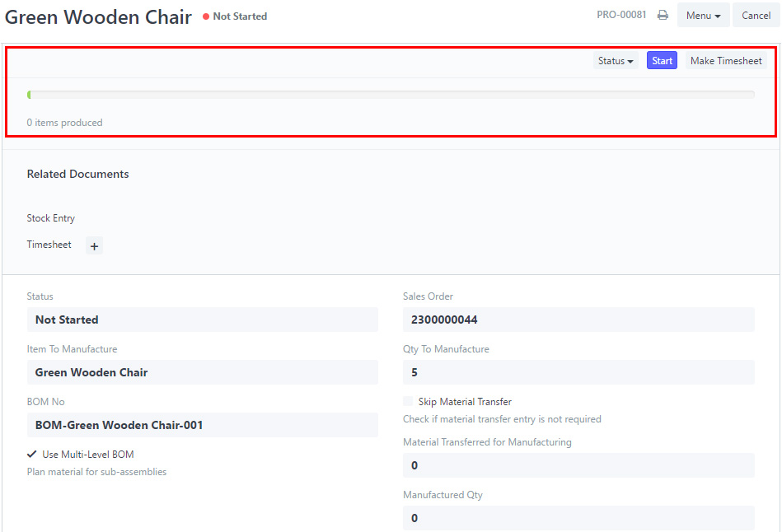Open the Stock Entry related document
The width and height of the screenshot is (782, 532).
(x=51, y=218)
